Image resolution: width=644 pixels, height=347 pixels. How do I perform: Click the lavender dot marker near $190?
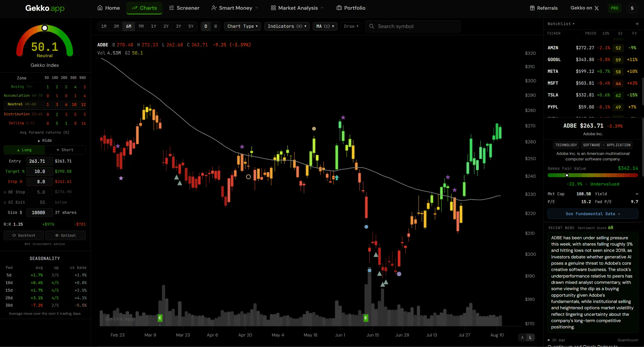point(399,274)
